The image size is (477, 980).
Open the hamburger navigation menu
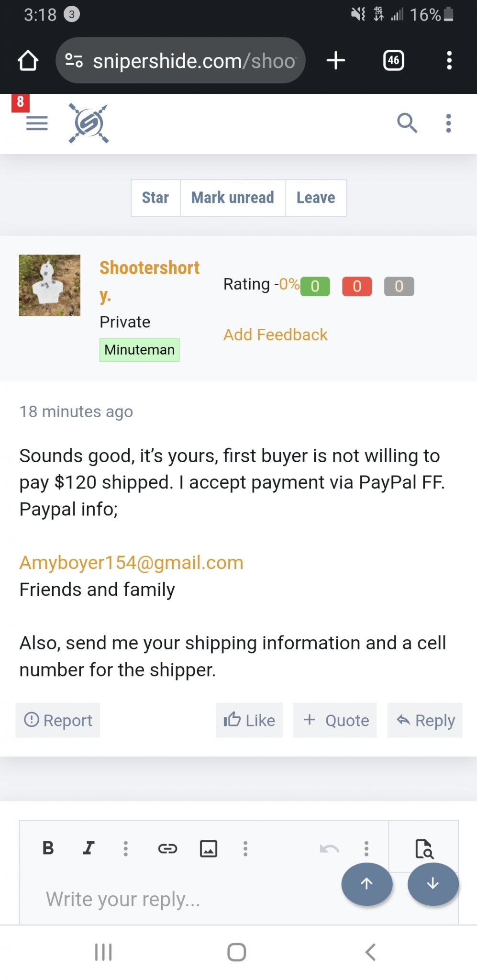(37, 123)
